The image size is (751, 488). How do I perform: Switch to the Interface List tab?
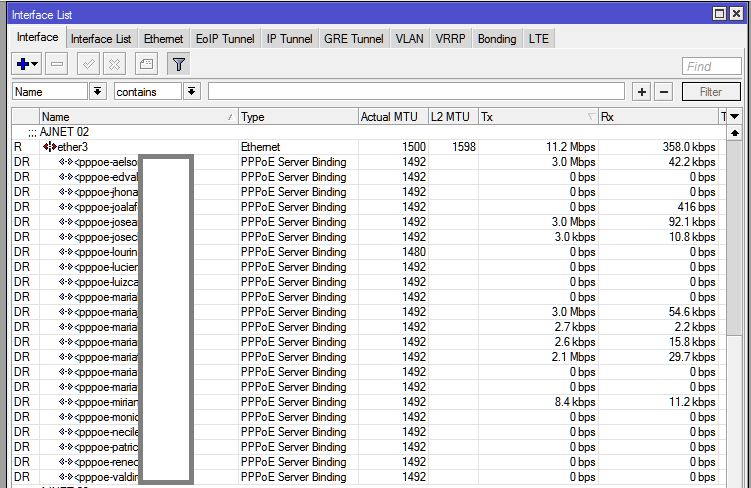[101, 39]
